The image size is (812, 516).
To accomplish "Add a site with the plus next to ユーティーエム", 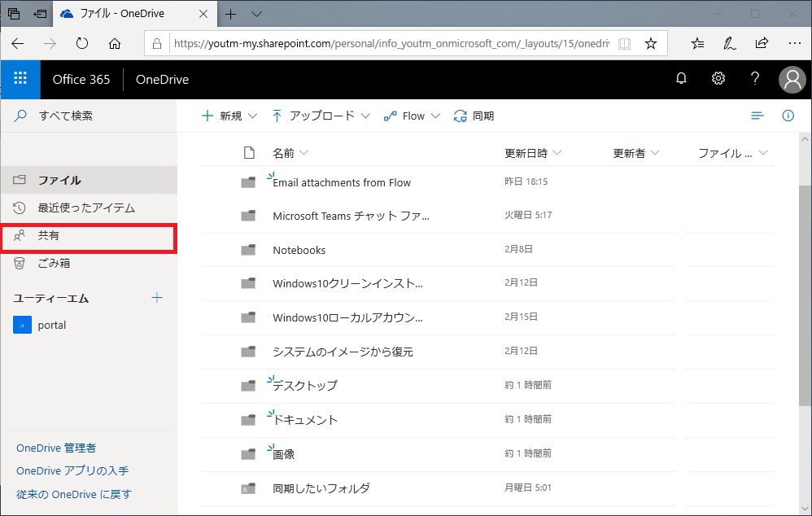I will (x=156, y=298).
